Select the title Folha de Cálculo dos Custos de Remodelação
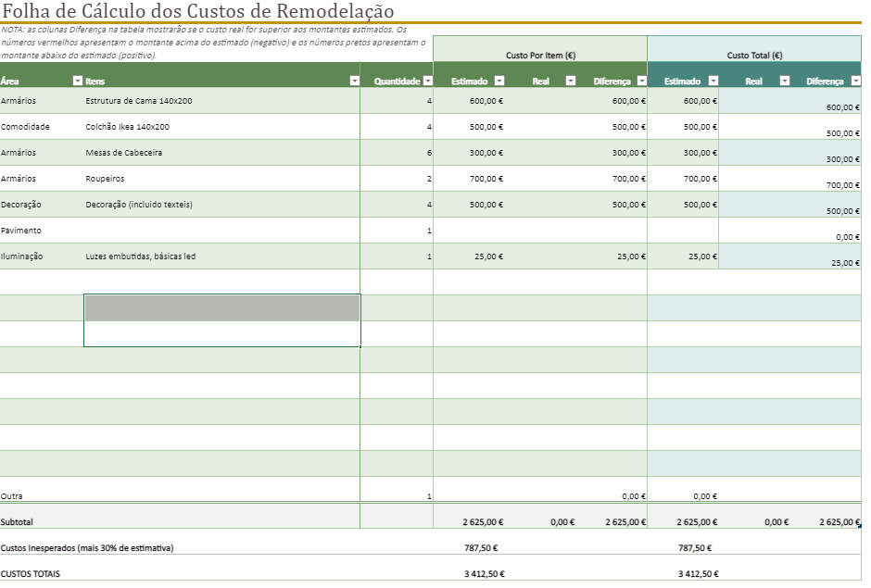The image size is (871, 588). click(198, 10)
